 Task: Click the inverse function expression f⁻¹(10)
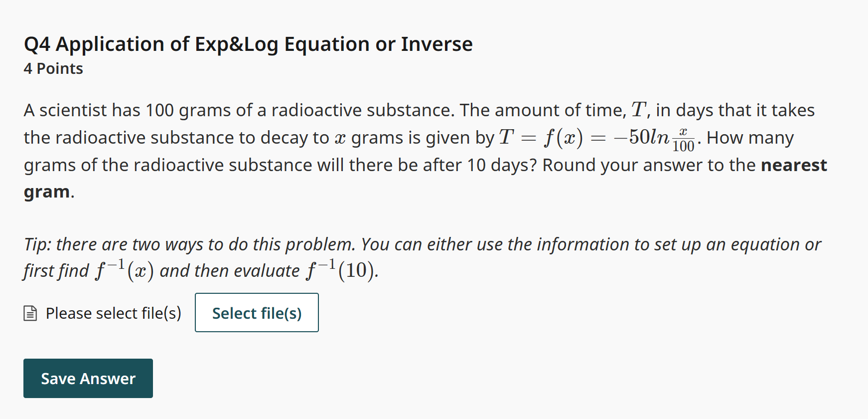coord(341,269)
